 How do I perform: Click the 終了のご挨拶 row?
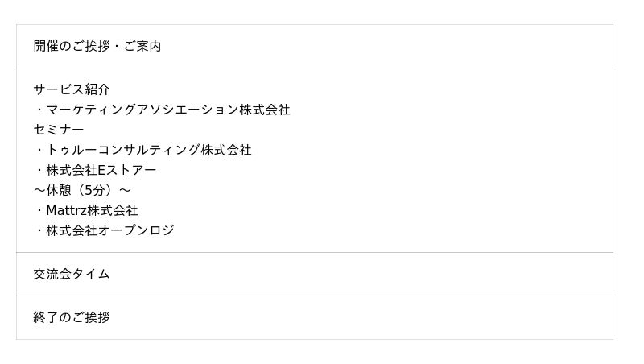pos(72,317)
